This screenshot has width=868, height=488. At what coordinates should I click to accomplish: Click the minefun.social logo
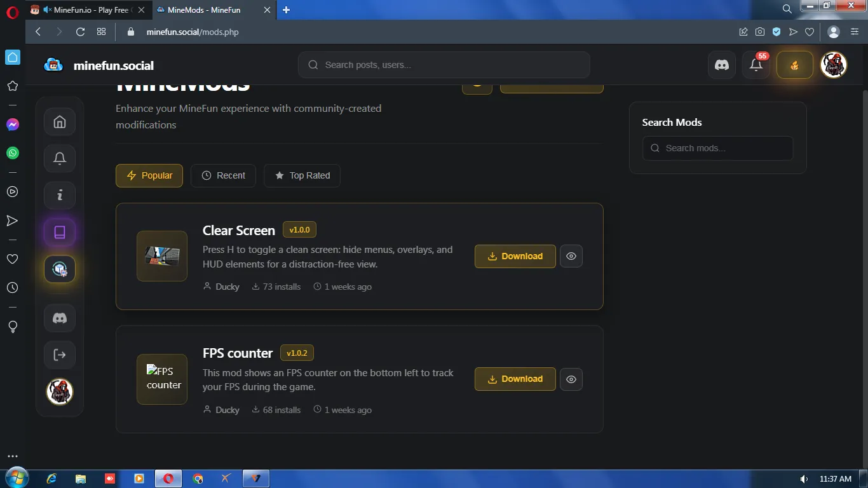tap(98, 65)
